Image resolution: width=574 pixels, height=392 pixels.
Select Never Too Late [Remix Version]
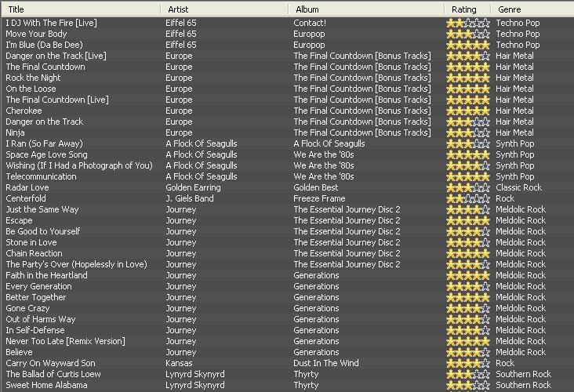click(x=66, y=342)
